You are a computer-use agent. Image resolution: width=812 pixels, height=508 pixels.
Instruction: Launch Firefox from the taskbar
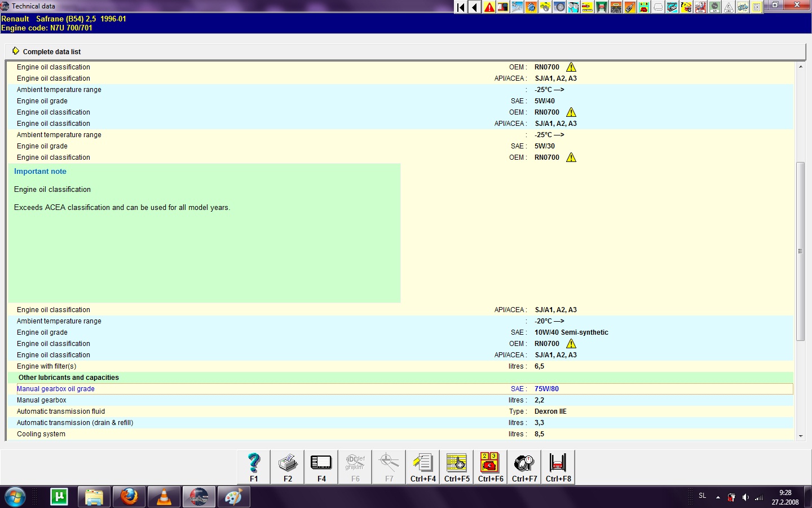tap(129, 497)
